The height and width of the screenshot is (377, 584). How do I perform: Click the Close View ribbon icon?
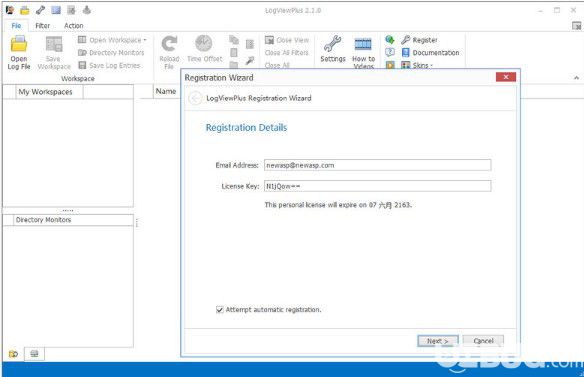point(269,40)
